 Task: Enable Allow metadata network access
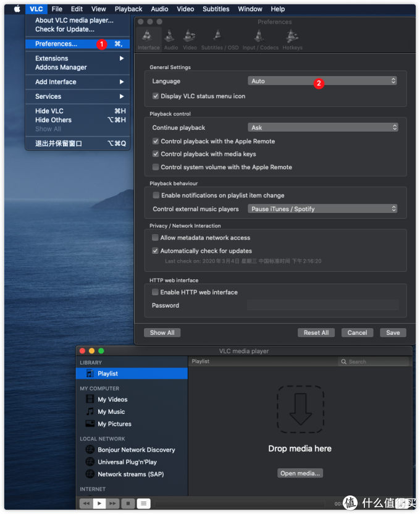[x=155, y=238]
